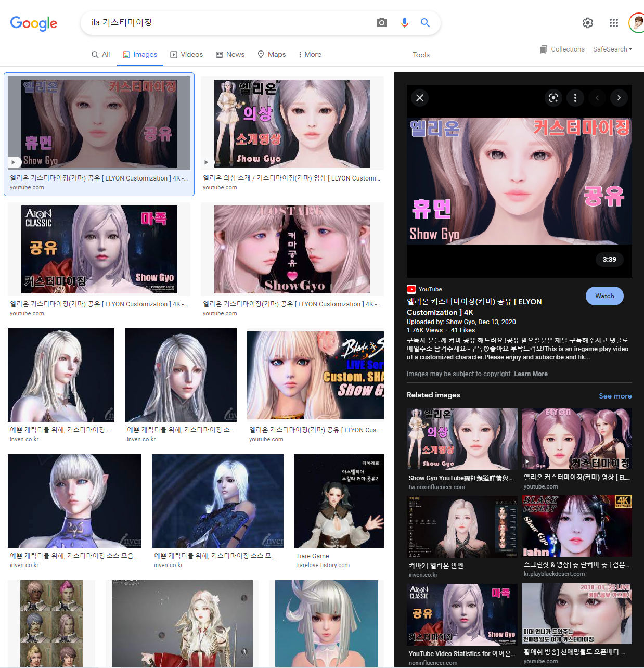Open the tw.noxinfluencer.com related image
Image resolution: width=644 pixels, height=668 pixels.
tap(462, 439)
